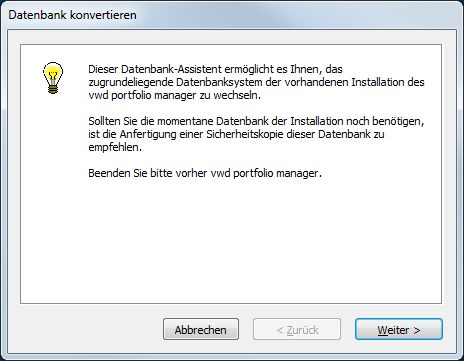Image resolution: width=464 pixels, height=361 pixels.
Task: Click the word Anfertigung in the second paragraph
Action: [x=148, y=134]
